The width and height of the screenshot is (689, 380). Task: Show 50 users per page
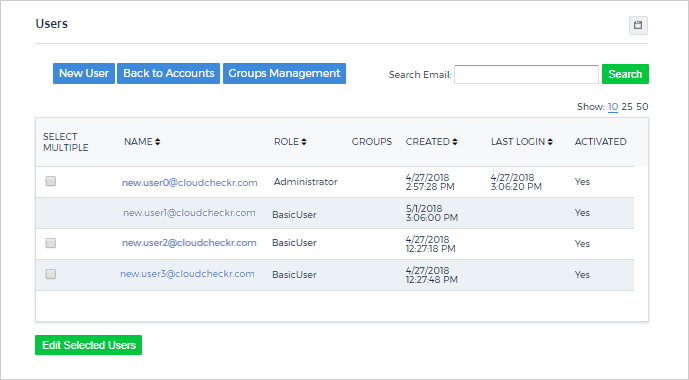(x=642, y=107)
